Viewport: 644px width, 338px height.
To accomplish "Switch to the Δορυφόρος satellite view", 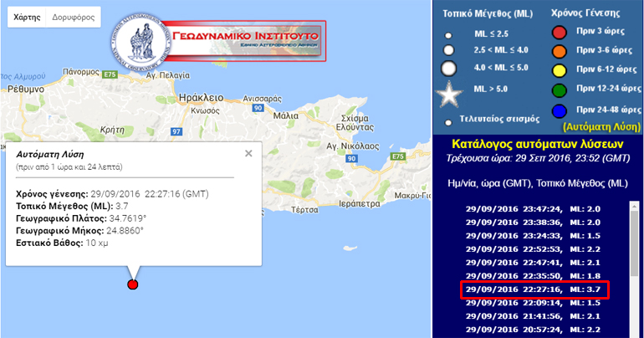I will pos(73,18).
